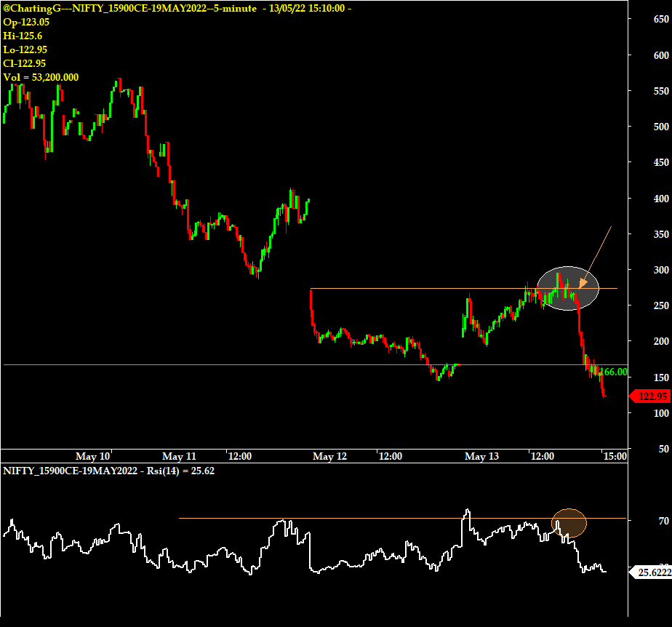Click the green 166.00 level label
Image resolution: width=672 pixels, height=627 pixels.
(613, 372)
